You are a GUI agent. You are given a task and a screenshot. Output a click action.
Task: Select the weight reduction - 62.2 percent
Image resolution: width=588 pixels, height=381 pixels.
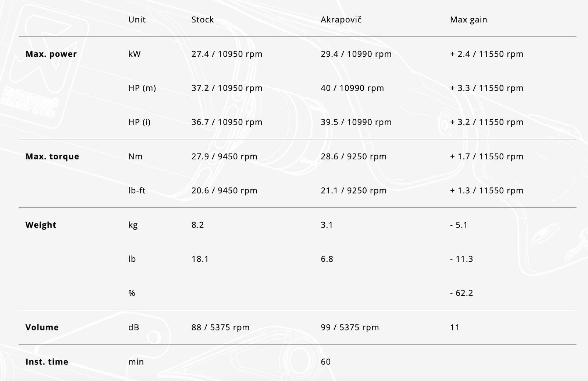462,293
